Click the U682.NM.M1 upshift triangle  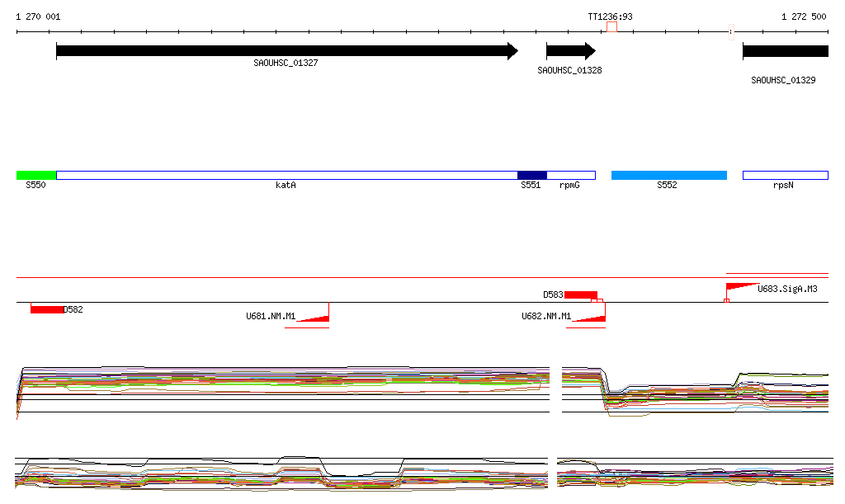[x=589, y=318]
